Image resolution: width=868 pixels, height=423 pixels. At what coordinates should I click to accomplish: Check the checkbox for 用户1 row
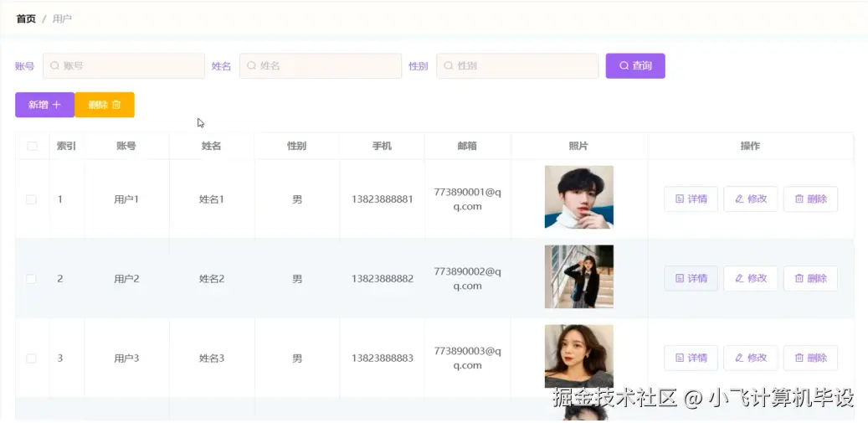coord(31,199)
